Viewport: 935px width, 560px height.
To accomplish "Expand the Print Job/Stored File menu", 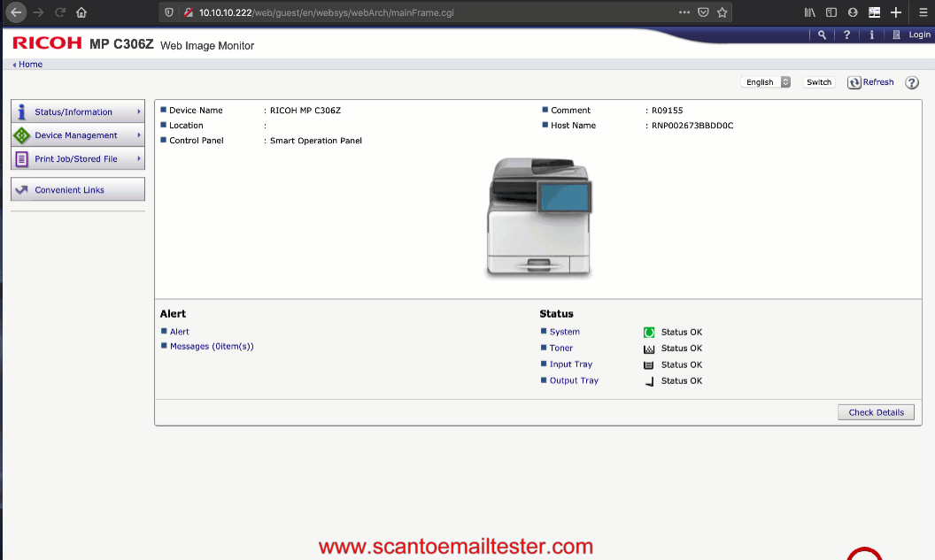I will click(x=78, y=159).
